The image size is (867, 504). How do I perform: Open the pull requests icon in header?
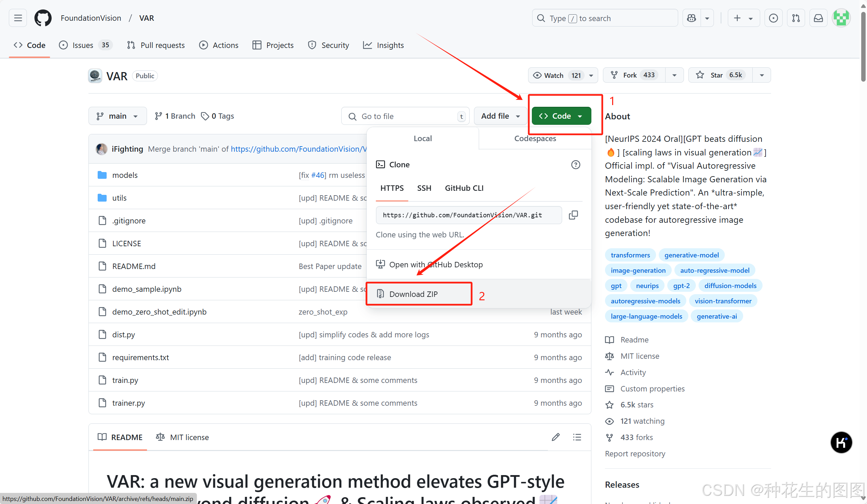point(796,18)
